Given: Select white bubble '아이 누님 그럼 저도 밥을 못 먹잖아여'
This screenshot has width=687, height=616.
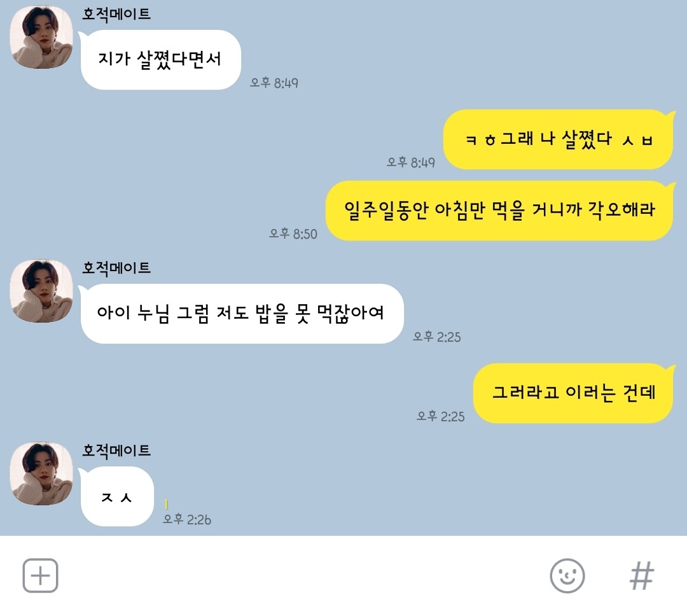Looking at the screenshot, I should click(x=242, y=314).
